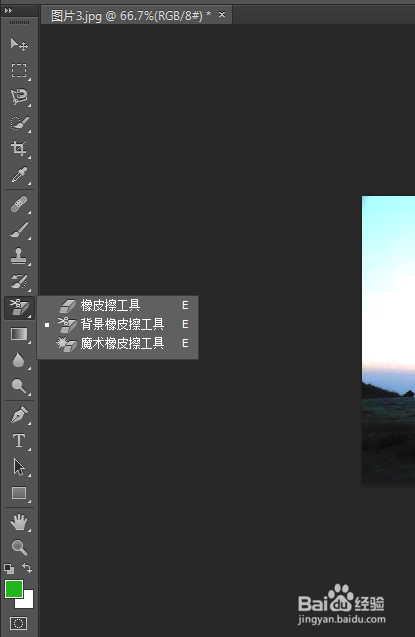
Task: Expand the toolbar with double-arrow icon
Action: point(8,11)
